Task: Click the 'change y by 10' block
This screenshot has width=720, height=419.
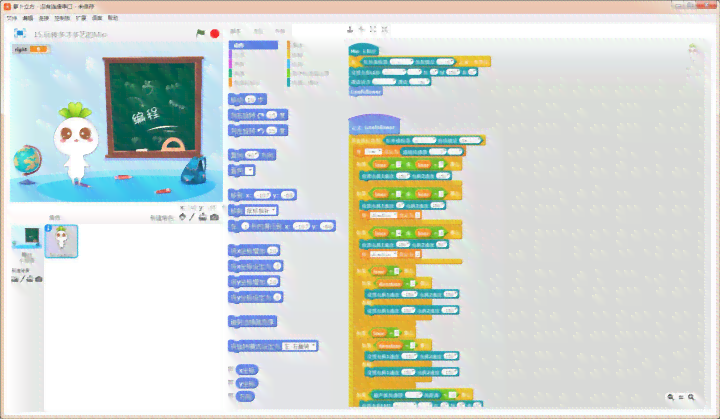Action: point(254,282)
